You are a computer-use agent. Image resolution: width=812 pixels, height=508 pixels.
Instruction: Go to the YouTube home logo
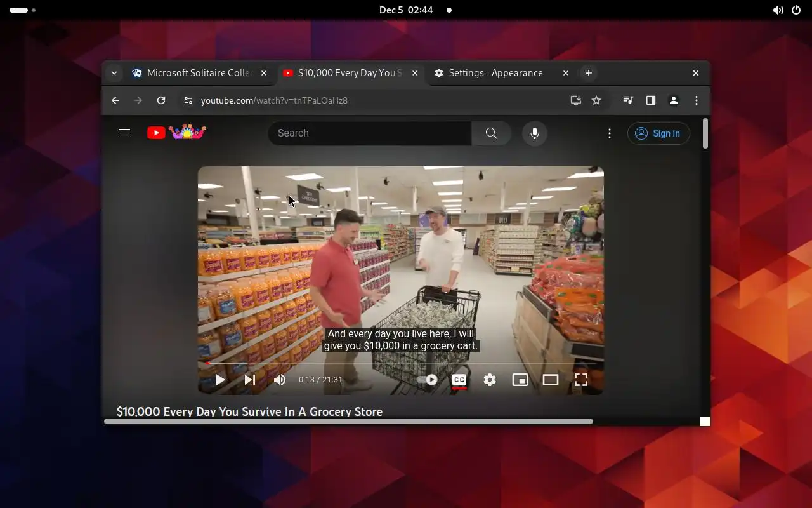coord(176,132)
